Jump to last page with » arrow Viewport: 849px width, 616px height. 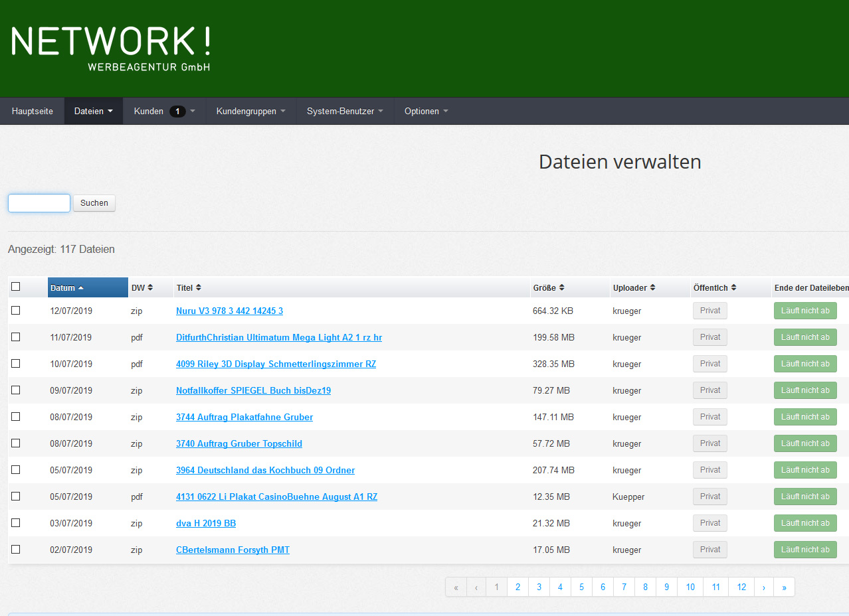(784, 587)
